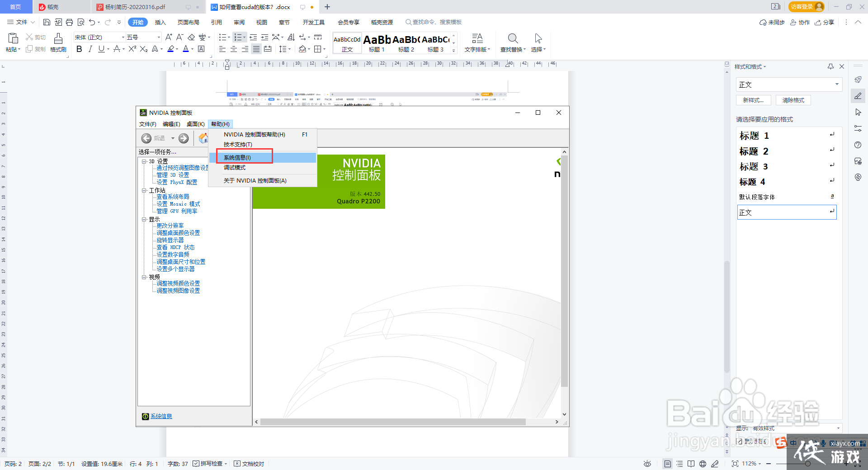This screenshot has width=868, height=470.
Task: Pin the Styles and Formatting pane
Action: [x=830, y=66]
